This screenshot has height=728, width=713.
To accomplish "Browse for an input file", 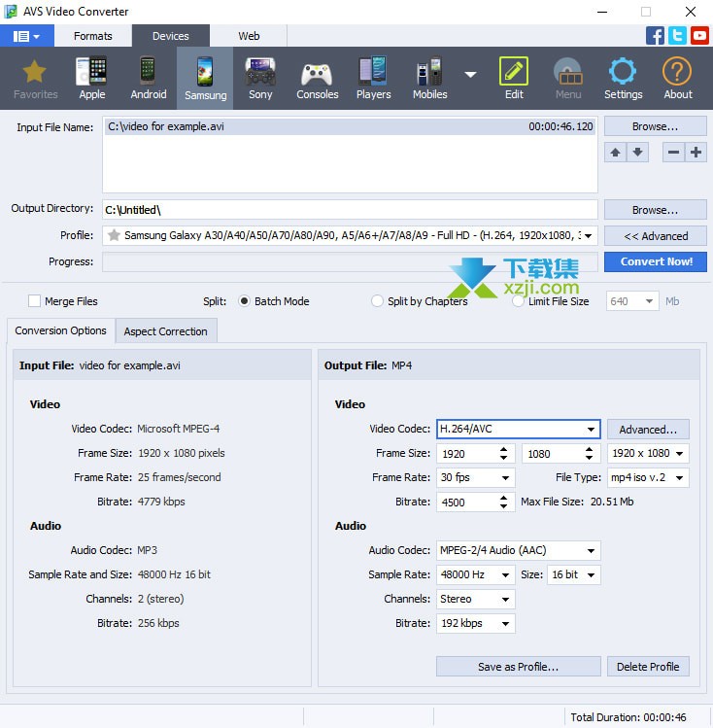I will point(655,126).
